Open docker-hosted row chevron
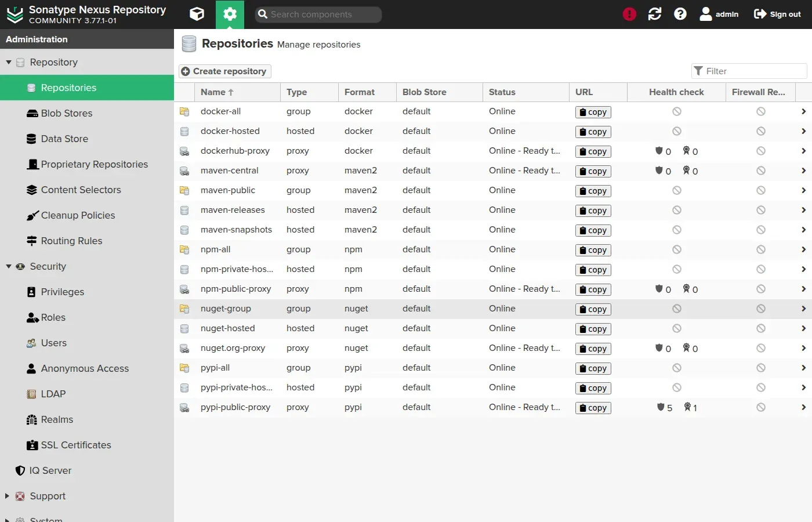This screenshot has height=522, width=812. pos(803,131)
